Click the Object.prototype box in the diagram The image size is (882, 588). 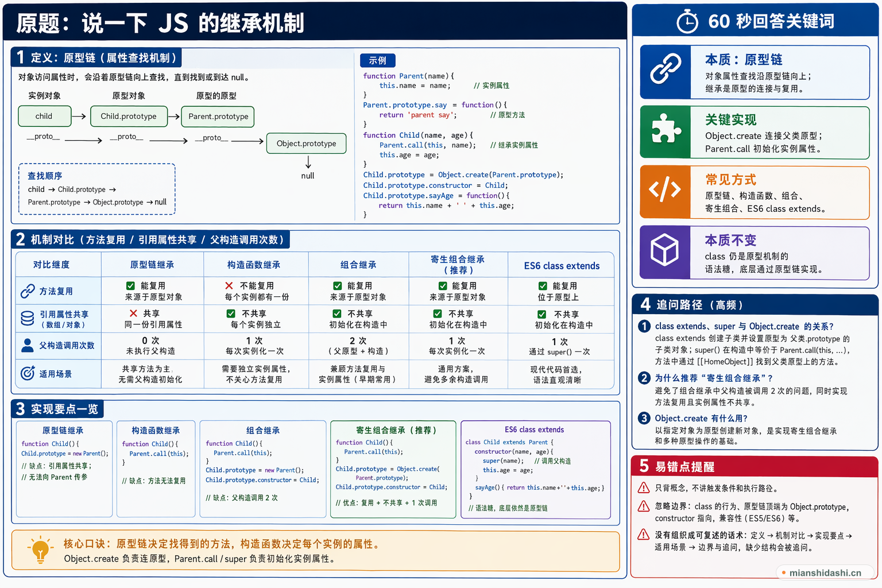click(x=307, y=144)
